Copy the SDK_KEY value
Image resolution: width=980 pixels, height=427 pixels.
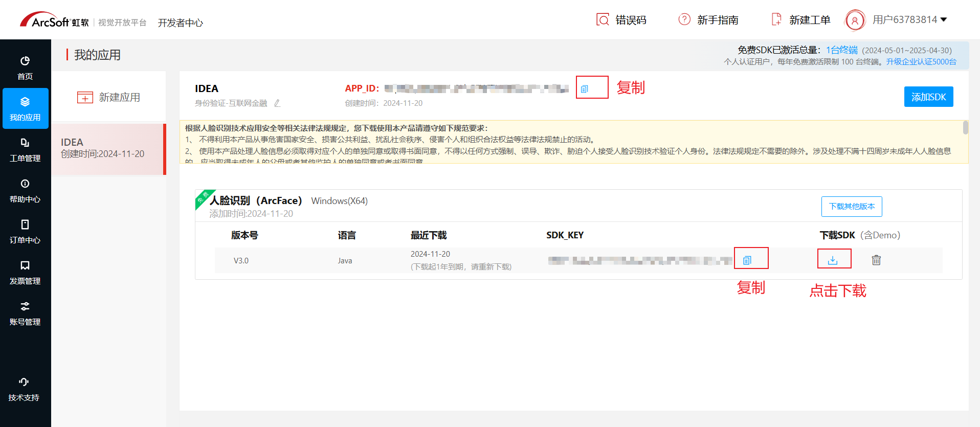coord(747,260)
